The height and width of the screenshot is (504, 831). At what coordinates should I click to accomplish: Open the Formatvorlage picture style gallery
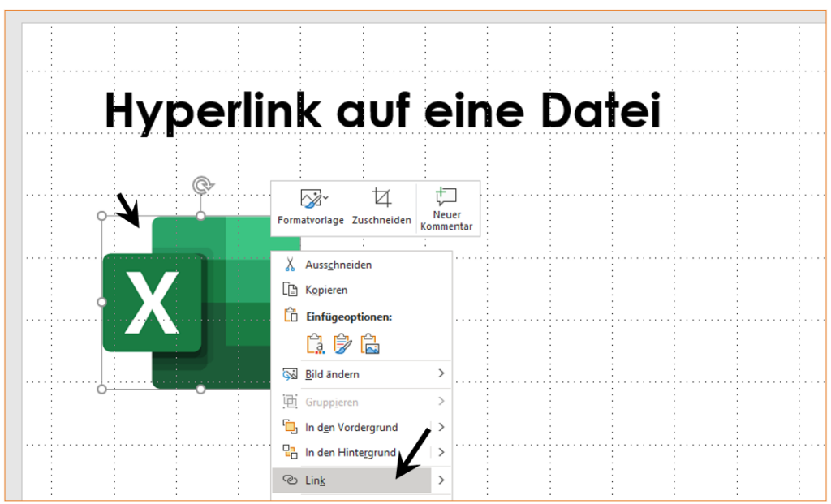[311, 207]
